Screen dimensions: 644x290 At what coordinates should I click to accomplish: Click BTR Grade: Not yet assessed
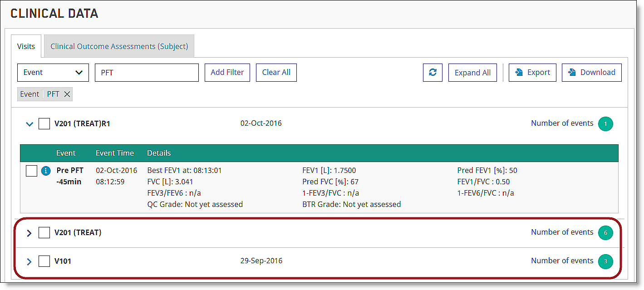(x=352, y=205)
